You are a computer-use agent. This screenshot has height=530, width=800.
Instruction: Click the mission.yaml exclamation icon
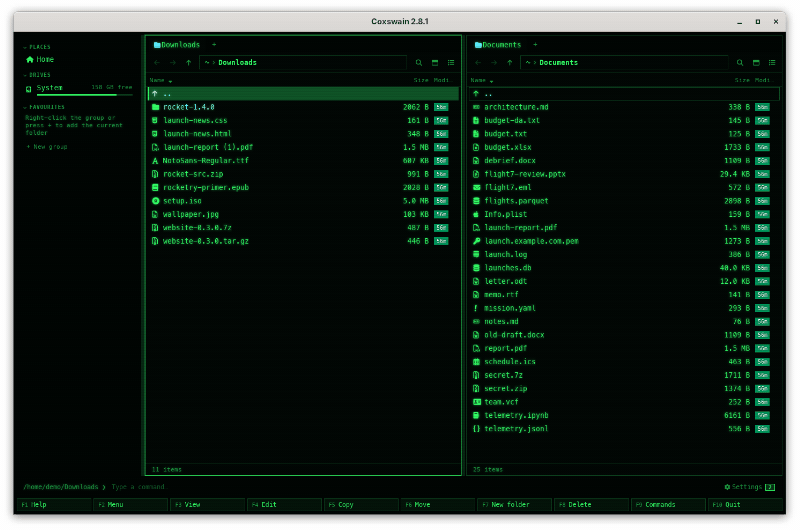[476, 308]
